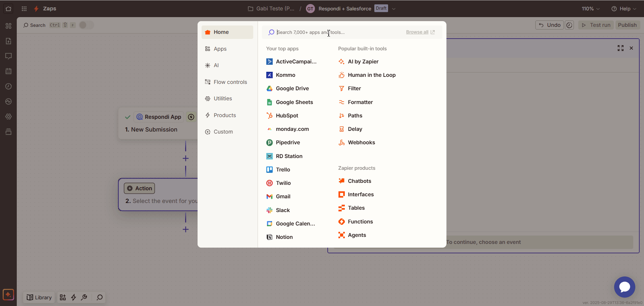644x306 pixels.
Task: Click the Browse all link
Action: pos(420,32)
